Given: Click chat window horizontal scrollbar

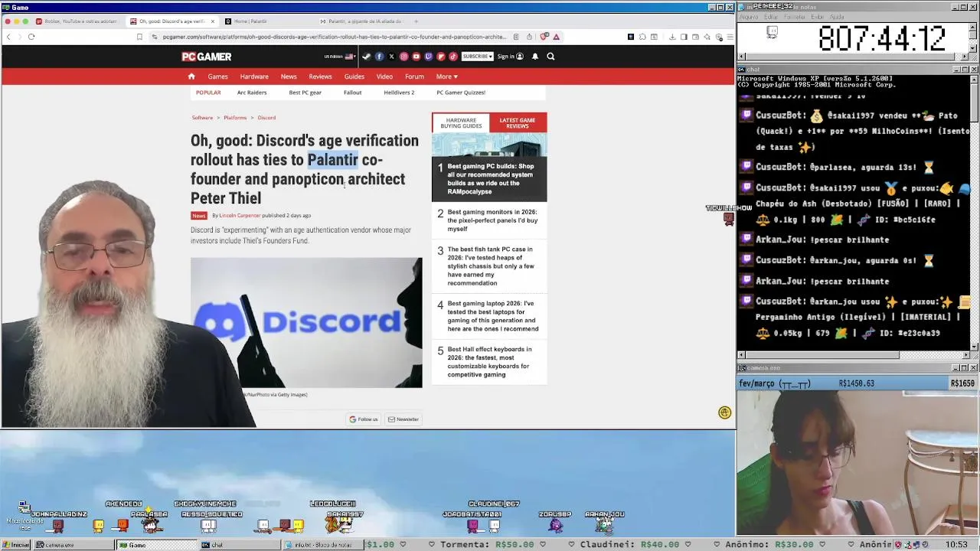Looking at the screenshot, I should pos(852,355).
